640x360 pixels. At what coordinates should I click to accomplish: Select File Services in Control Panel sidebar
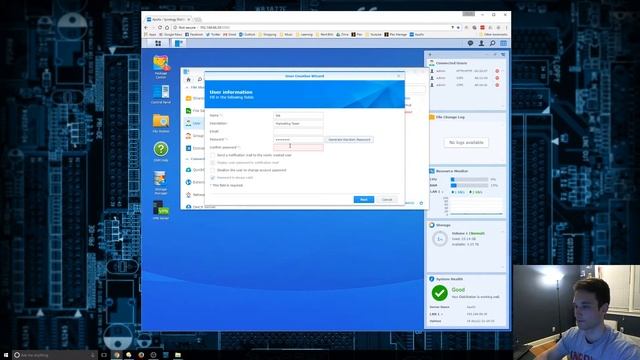coord(195,111)
